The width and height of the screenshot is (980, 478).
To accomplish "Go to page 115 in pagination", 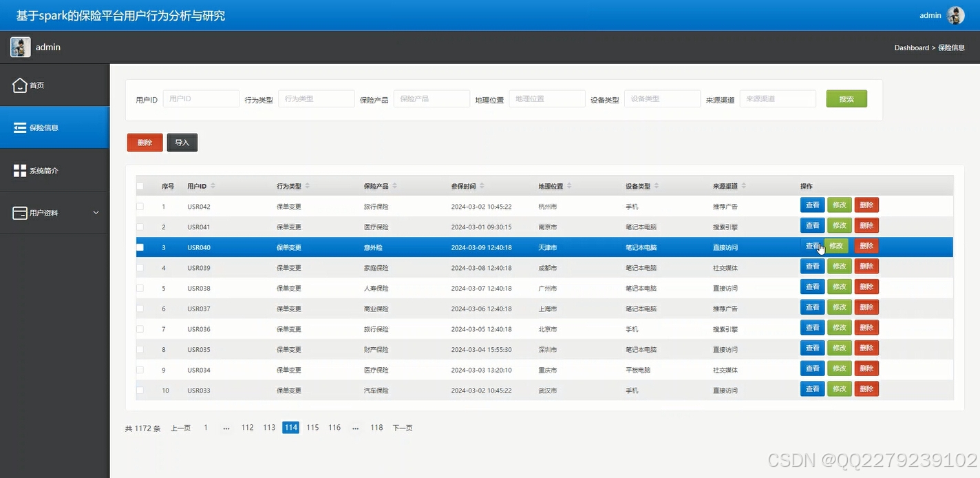I will click(312, 427).
